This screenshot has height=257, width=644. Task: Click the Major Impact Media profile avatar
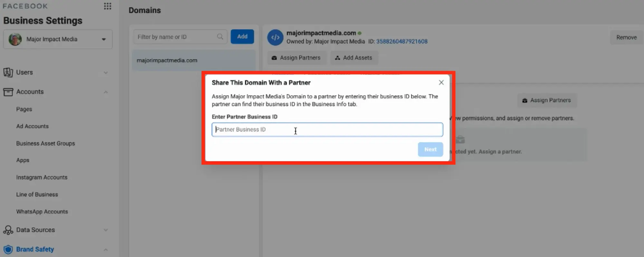(15, 39)
